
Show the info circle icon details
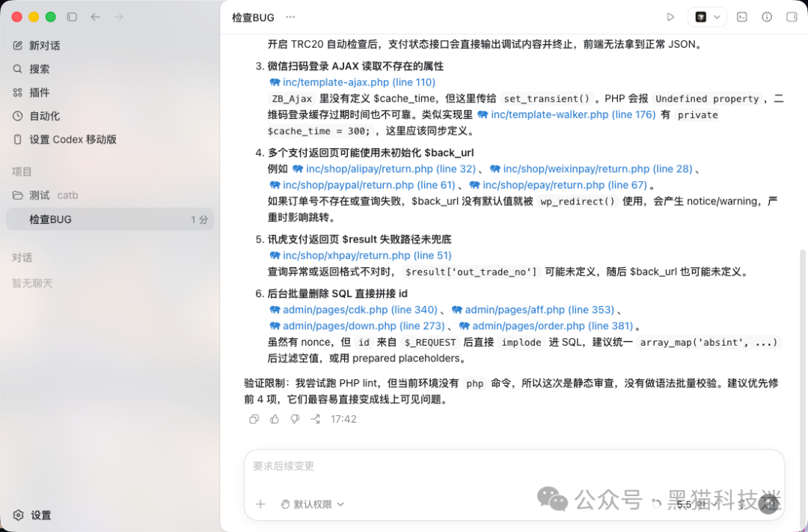pyautogui.click(x=767, y=17)
